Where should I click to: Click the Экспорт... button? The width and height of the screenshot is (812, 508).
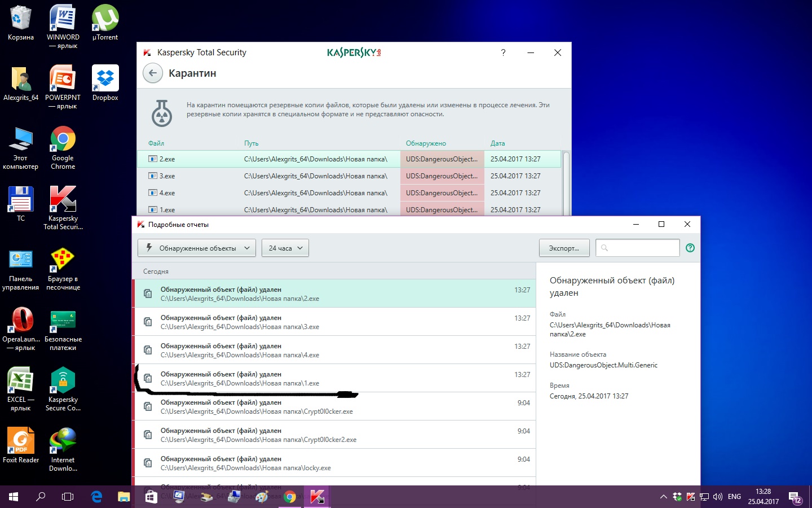click(564, 248)
